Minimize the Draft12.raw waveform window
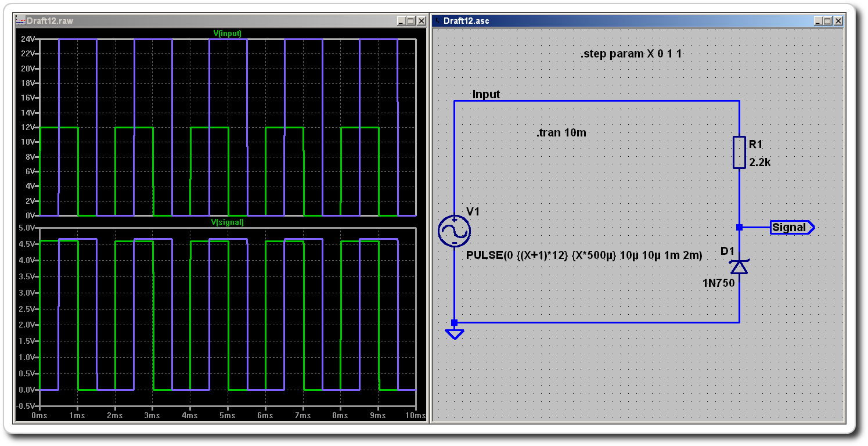Image resolution: width=868 pixels, height=446 pixels. click(x=402, y=21)
